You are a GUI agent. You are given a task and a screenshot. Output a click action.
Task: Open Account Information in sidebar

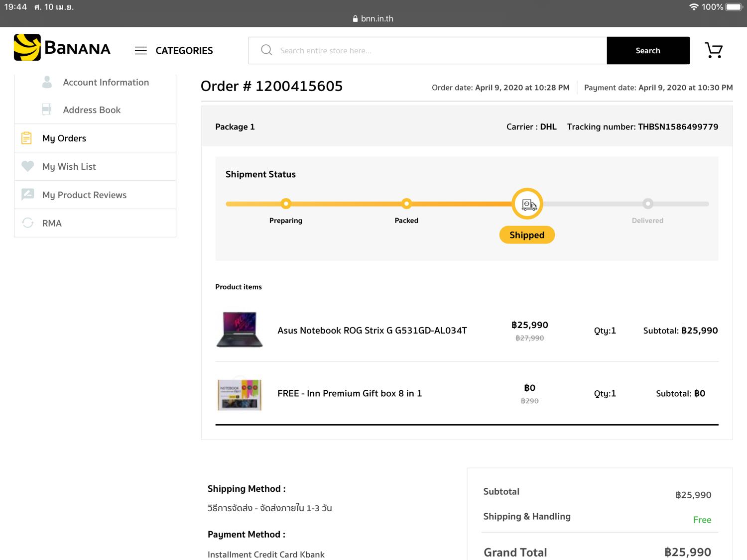click(x=106, y=82)
